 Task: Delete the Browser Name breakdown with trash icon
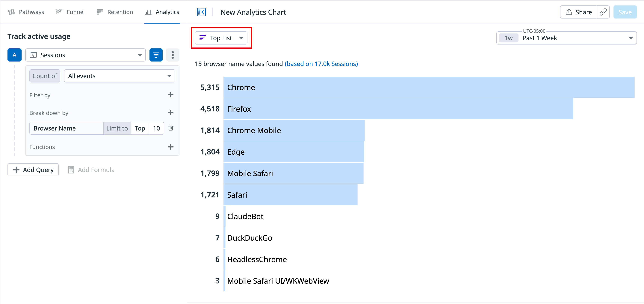pyautogui.click(x=171, y=128)
